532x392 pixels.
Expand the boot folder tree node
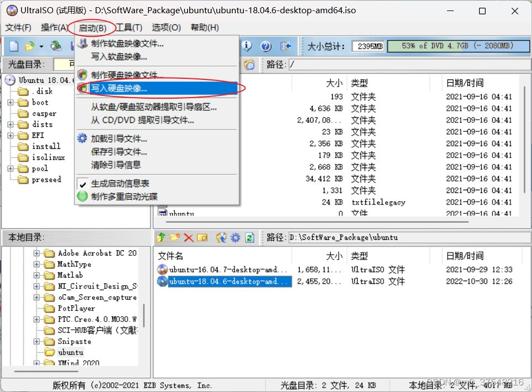[10, 103]
